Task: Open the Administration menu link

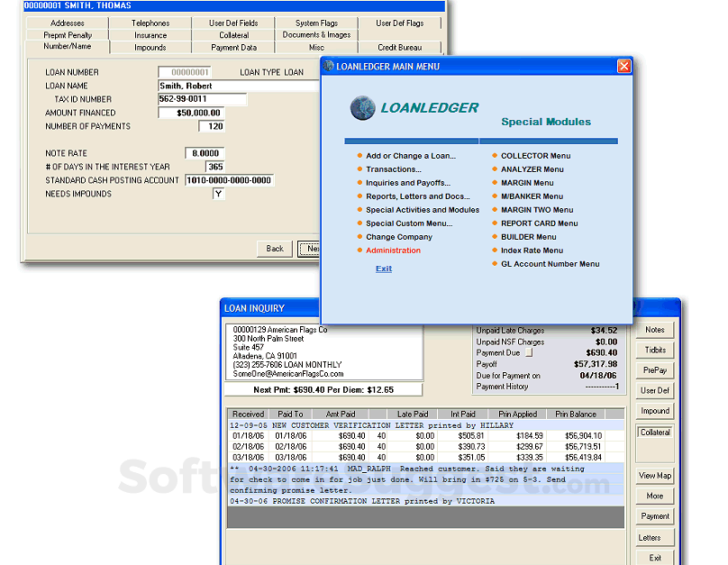Action: (393, 251)
